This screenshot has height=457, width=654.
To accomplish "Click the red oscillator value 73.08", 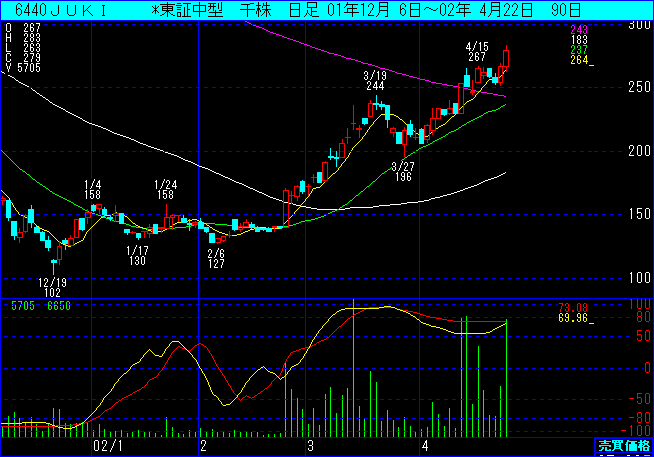I will click(573, 308).
